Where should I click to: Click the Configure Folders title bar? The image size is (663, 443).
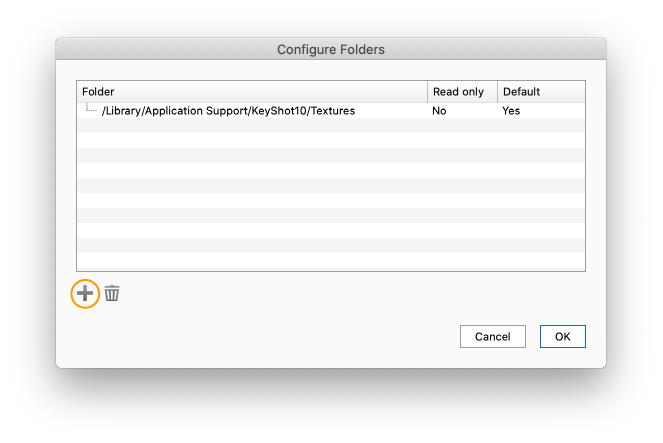coord(331,49)
